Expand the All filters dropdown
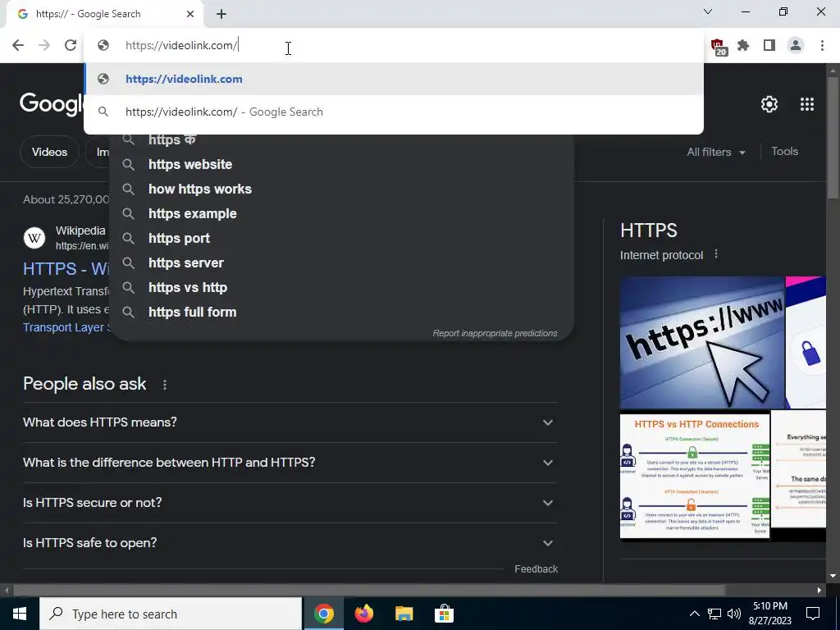840x630 pixels. click(x=715, y=152)
